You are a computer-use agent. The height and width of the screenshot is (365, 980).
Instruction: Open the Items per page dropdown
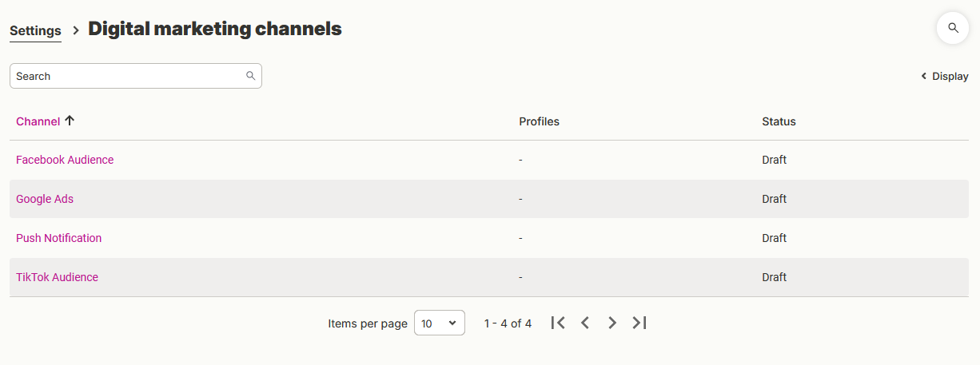(440, 323)
